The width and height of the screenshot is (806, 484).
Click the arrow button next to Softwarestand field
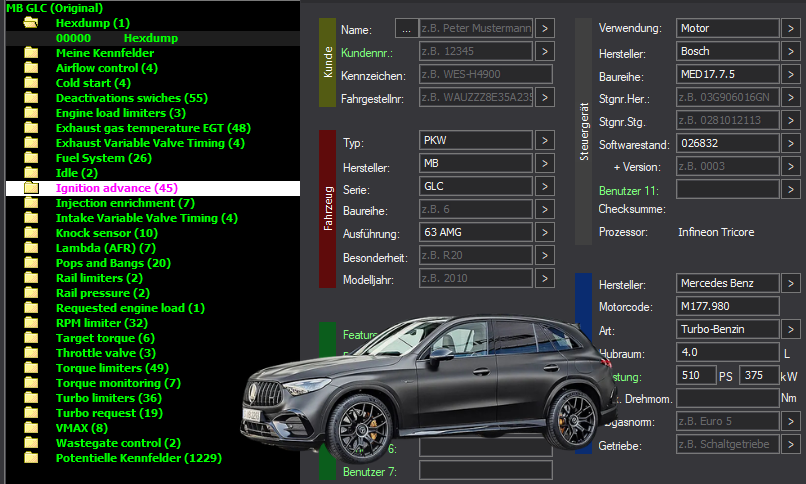pyautogui.click(x=791, y=143)
